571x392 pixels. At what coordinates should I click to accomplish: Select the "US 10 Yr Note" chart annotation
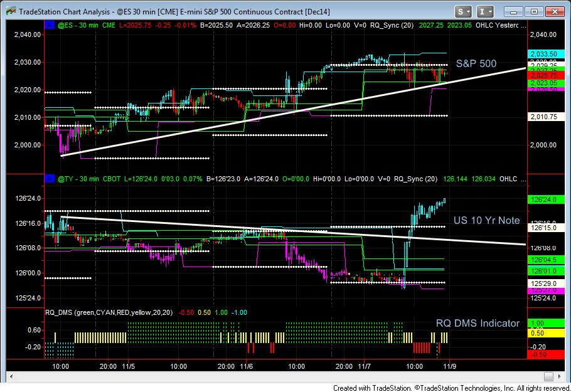[486, 220]
